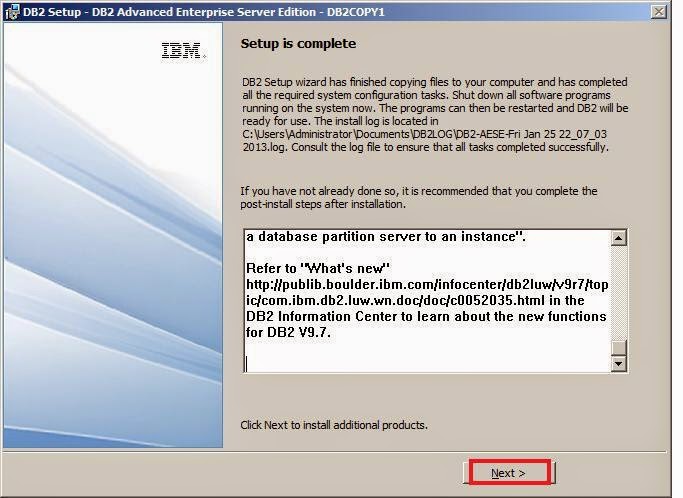Viewport: 683px width, 498px height.
Task: Click the 'for DB2 V9.7.' line
Action: coord(288,332)
